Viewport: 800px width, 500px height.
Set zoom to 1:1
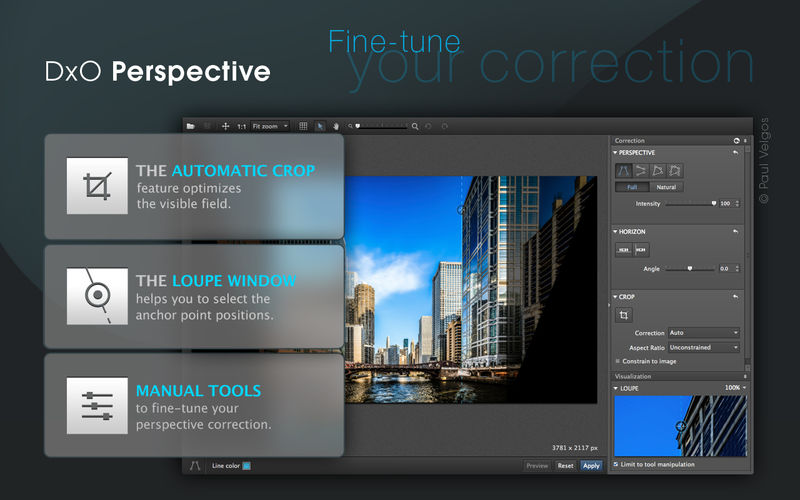coord(241,127)
